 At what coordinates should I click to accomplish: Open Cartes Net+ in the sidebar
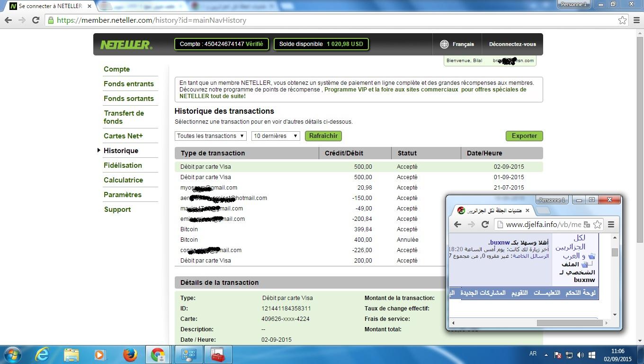coord(123,136)
